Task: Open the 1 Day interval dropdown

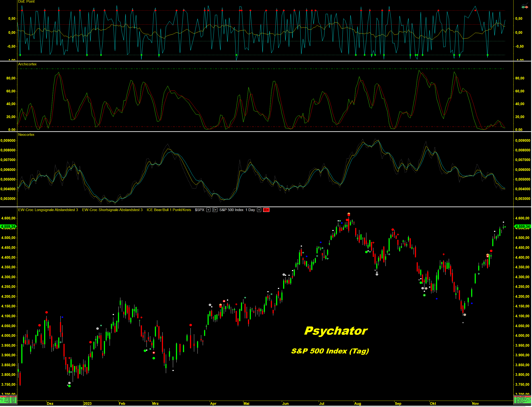Action: pyautogui.click(x=259, y=210)
